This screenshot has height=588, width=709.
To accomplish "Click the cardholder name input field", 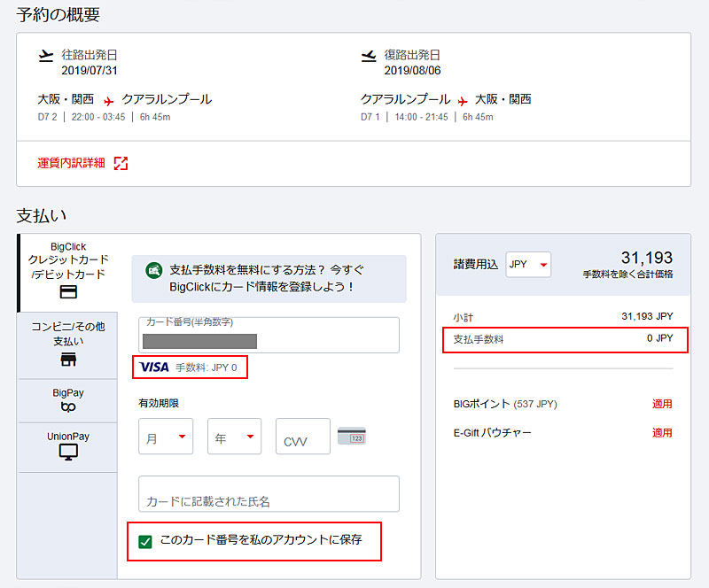I will 269,494.
